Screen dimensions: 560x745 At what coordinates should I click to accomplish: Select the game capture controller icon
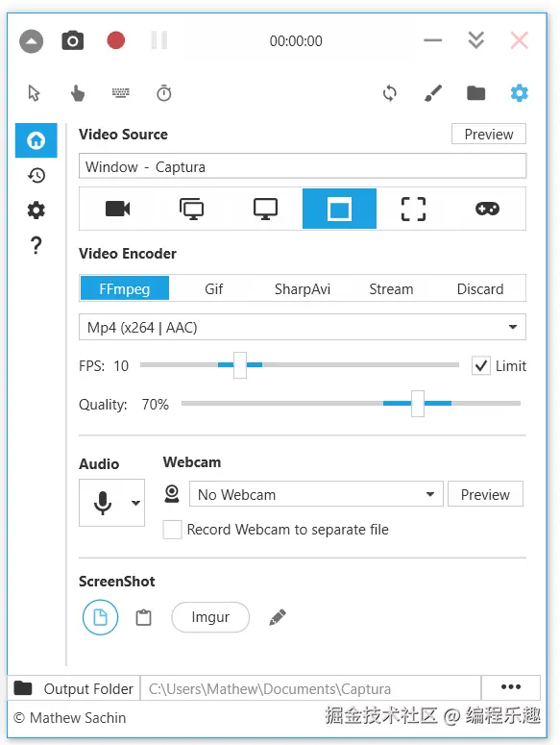[487, 209]
